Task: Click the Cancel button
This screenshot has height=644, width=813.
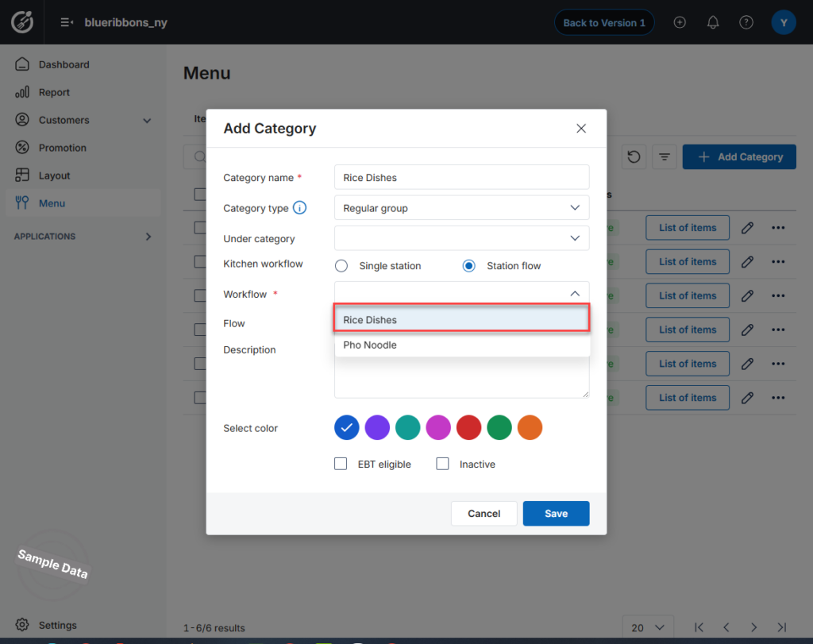Action: [x=484, y=513]
